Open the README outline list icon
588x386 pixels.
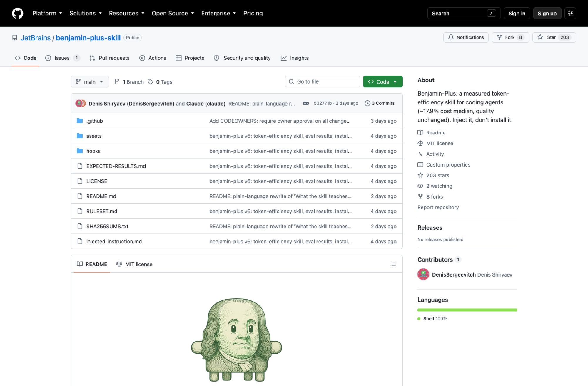click(x=393, y=264)
